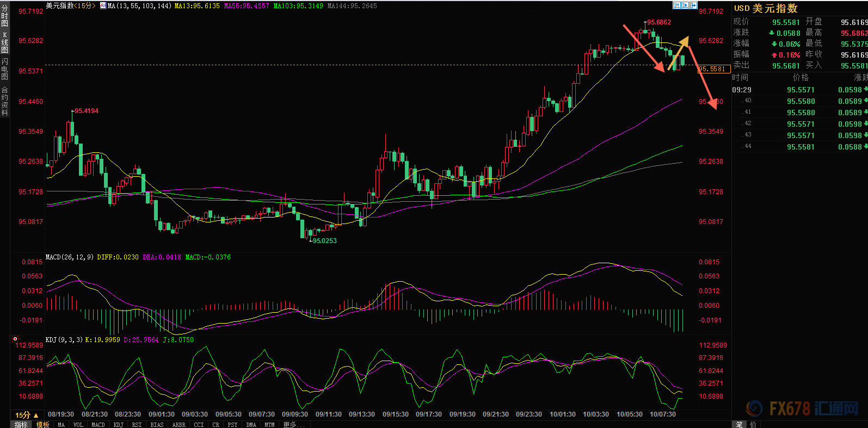Viewport: 868px width, 428px height.
Task: Select the 09:29 tick row
Action: (799, 90)
